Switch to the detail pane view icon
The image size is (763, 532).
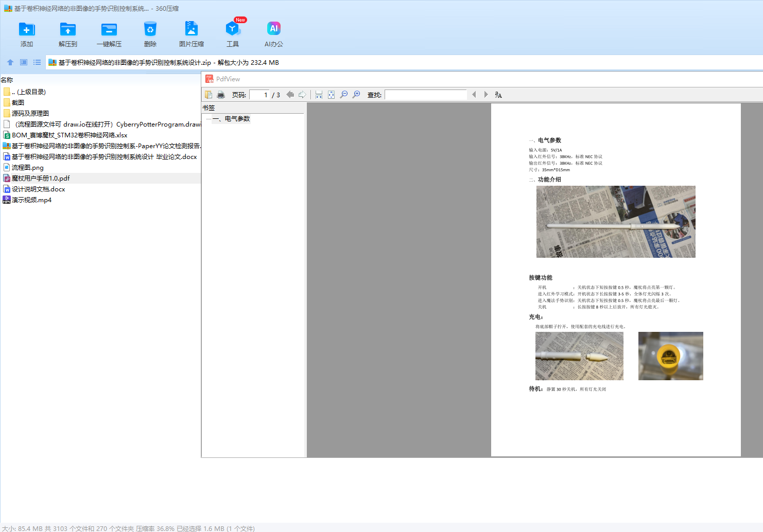(x=24, y=62)
